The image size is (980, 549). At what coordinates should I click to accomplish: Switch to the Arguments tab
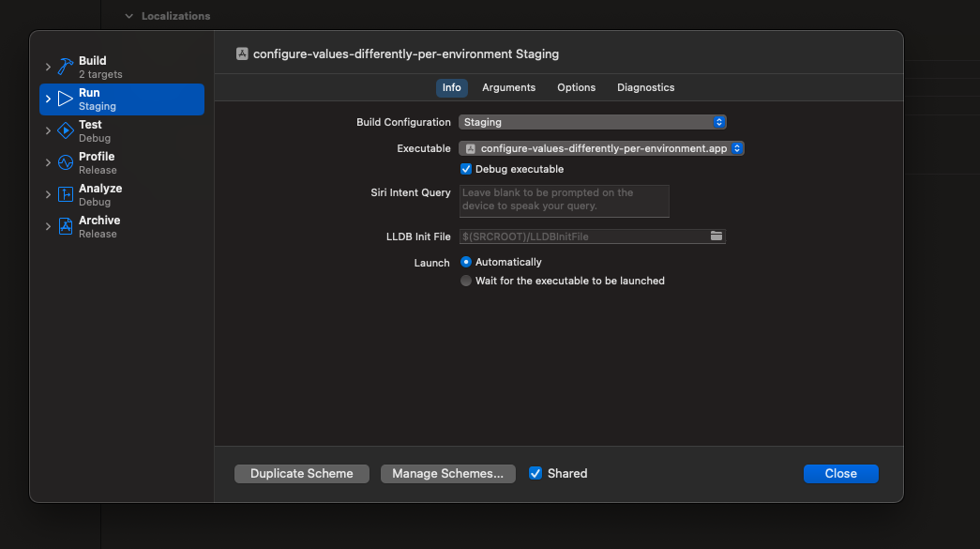click(508, 87)
